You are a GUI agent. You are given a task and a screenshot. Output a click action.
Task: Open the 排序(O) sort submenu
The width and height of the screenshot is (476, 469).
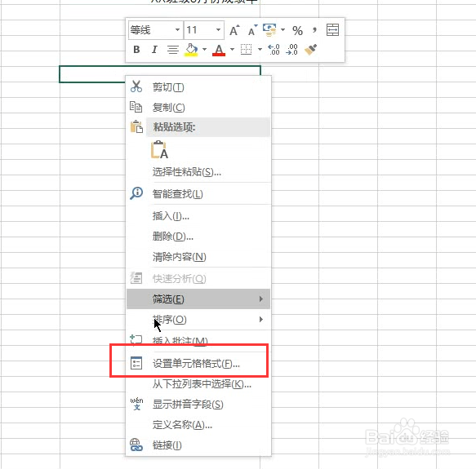coord(198,320)
